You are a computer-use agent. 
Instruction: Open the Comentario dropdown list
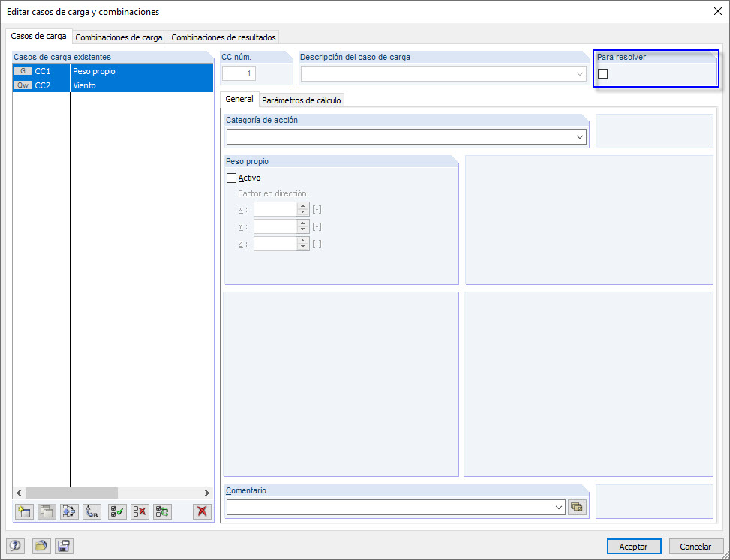click(559, 506)
